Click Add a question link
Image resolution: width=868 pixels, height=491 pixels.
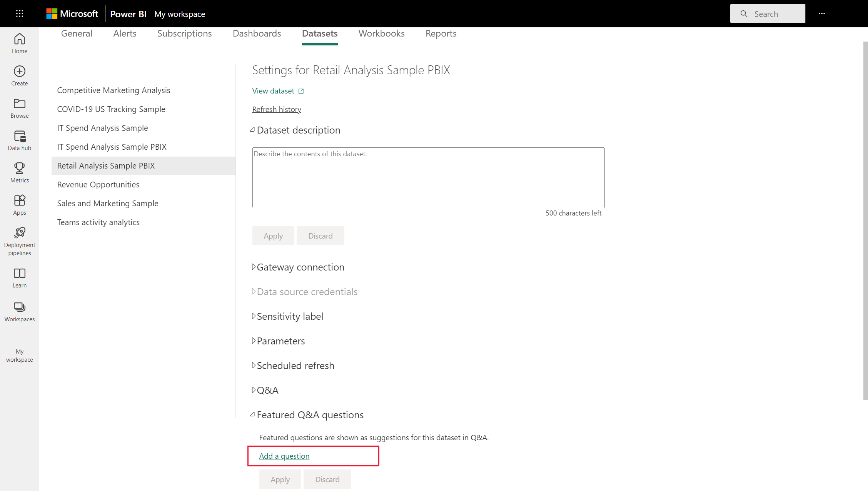point(284,455)
